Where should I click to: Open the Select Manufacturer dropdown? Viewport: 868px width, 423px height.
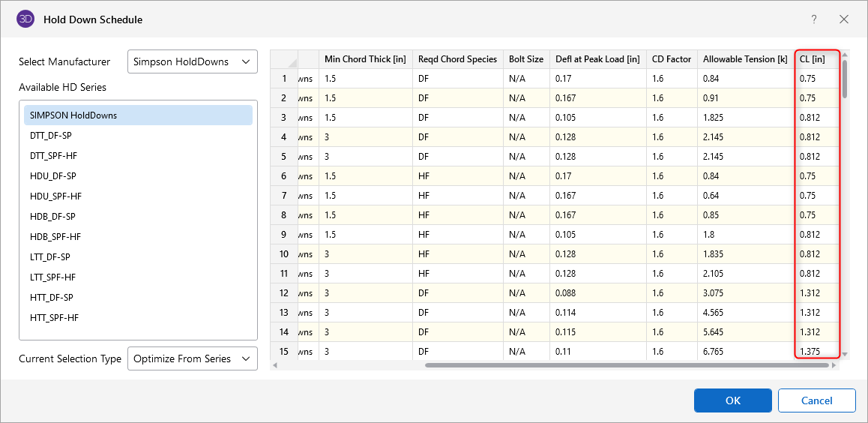(193, 62)
